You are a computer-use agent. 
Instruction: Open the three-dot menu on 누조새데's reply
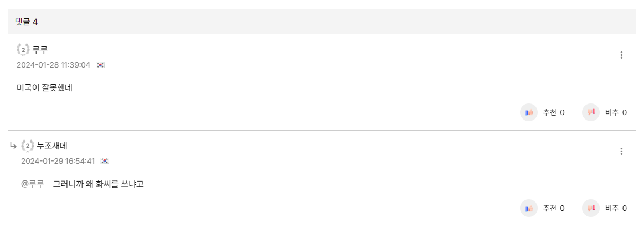(x=621, y=152)
